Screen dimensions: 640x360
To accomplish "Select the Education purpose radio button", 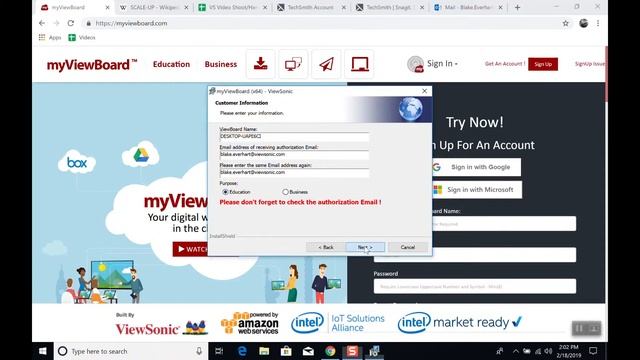I will point(225,192).
